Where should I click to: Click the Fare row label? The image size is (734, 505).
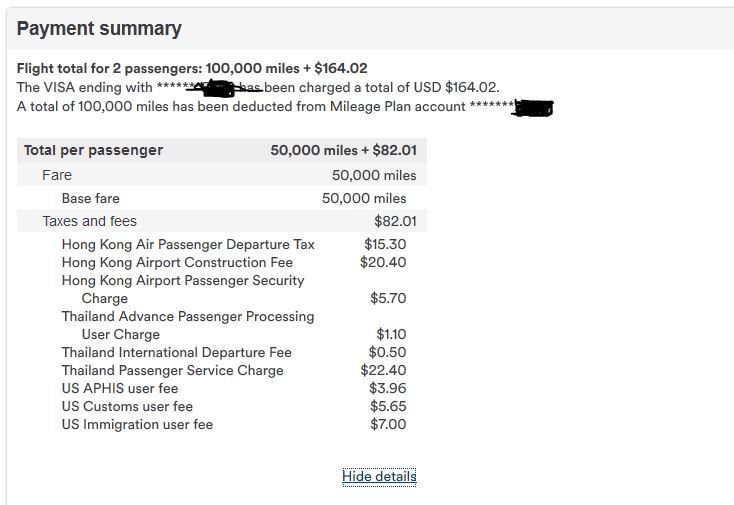tap(57, 175)
